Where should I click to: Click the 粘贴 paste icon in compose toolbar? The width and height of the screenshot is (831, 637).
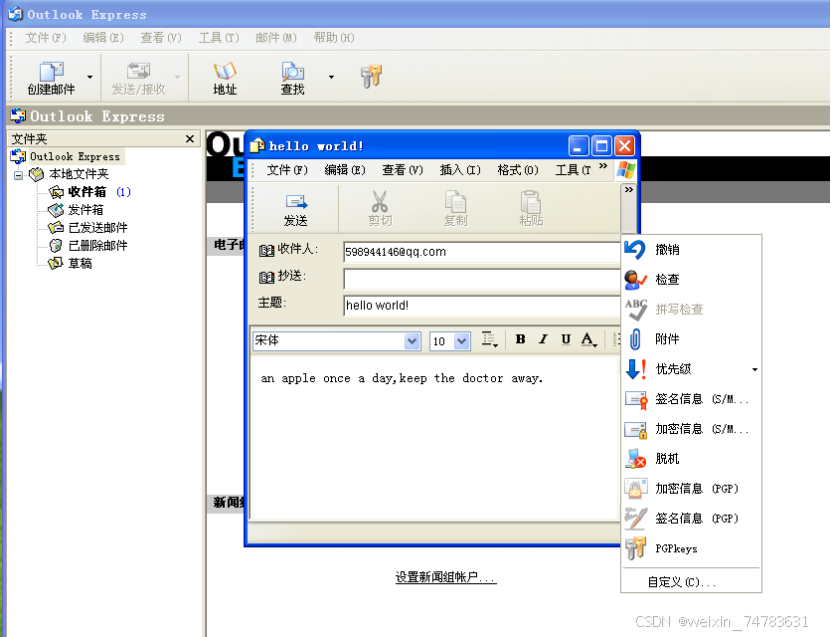click(x=531, y=209)
